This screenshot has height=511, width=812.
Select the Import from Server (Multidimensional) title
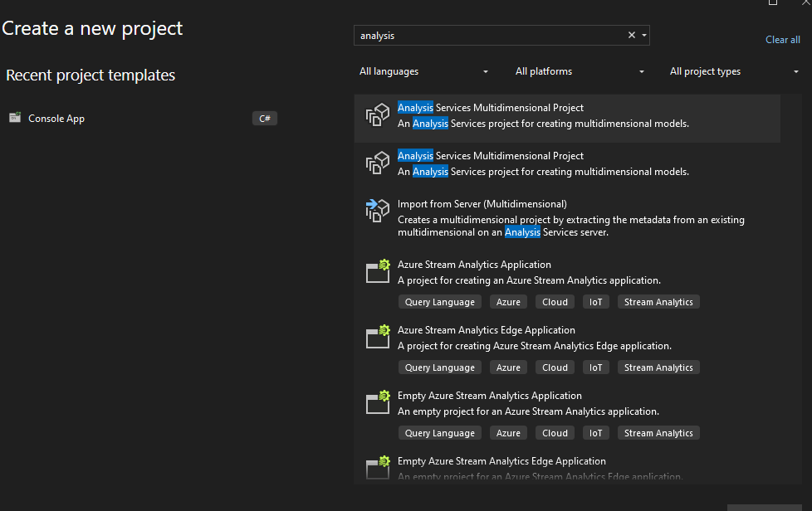(x=482, y=204)
